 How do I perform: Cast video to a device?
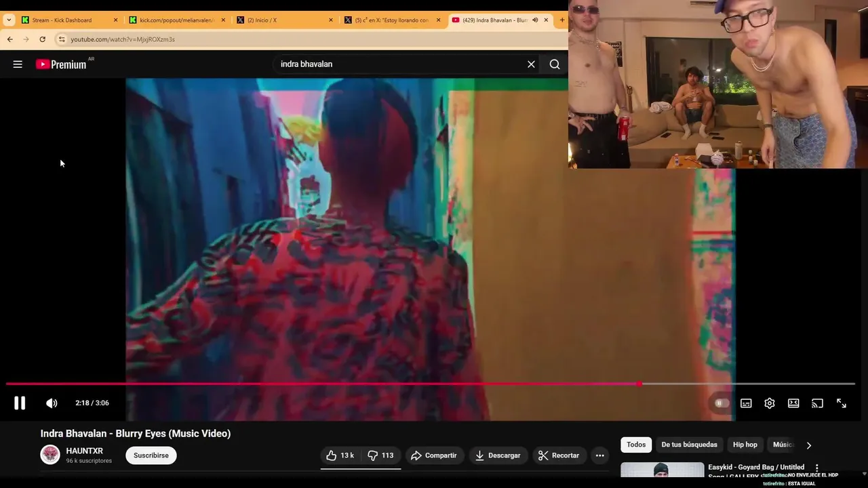[817, 403]
